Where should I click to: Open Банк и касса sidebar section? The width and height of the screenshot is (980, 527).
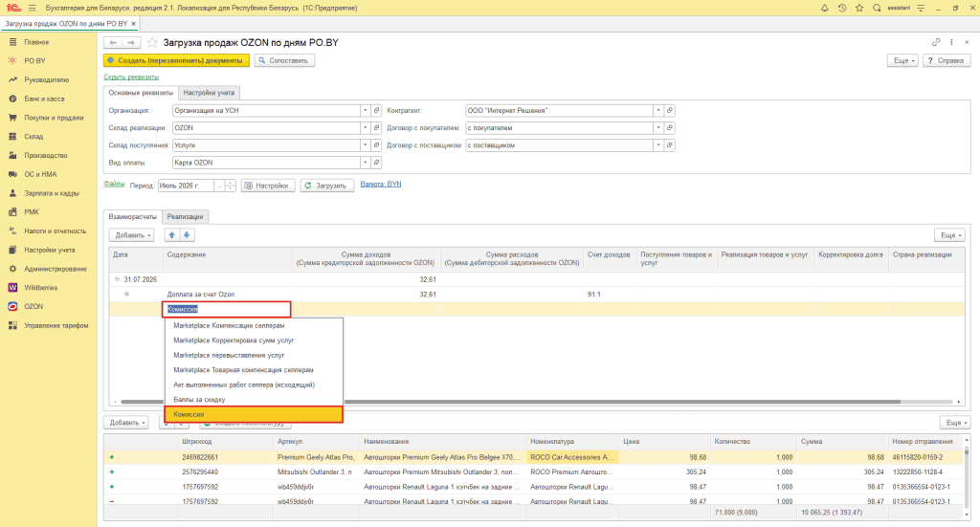pyautogui.click(x=44, y=99)
